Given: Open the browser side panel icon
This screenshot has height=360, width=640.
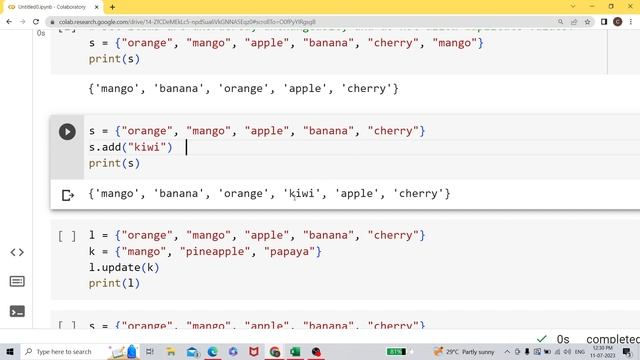Looking at the screenshot, I should point(604,22).
